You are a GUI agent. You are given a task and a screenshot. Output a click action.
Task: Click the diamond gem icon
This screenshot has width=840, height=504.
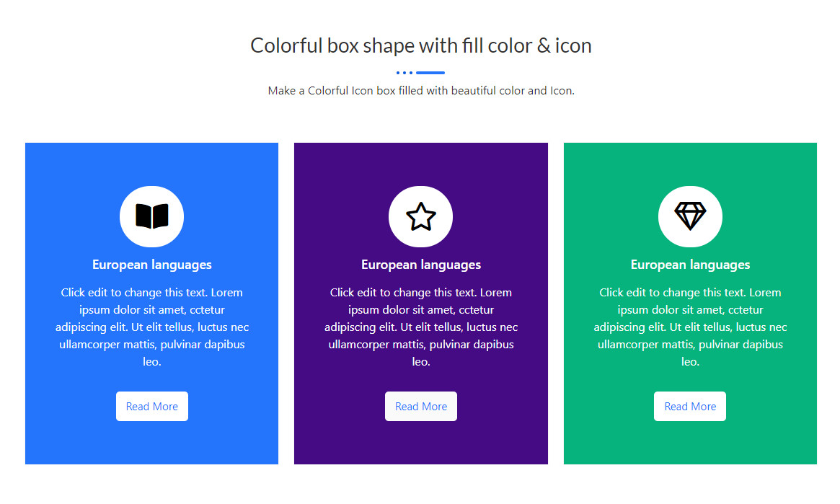[690, 216]
